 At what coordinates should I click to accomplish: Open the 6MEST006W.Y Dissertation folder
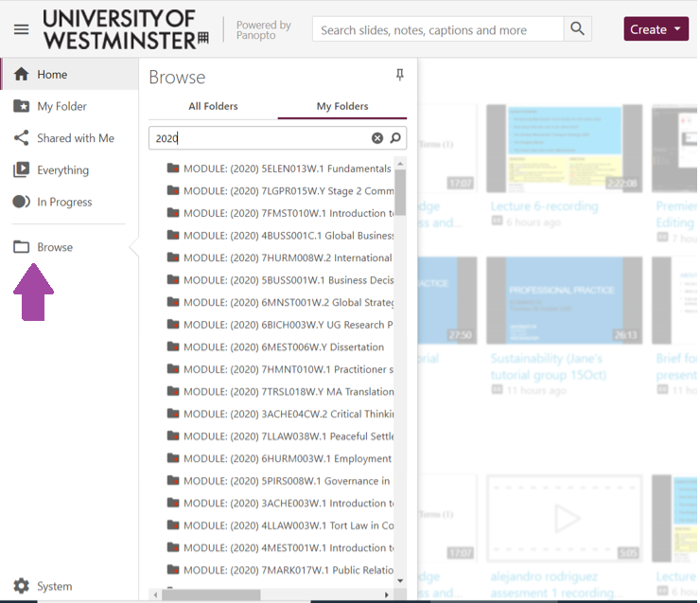coord(283,347)
